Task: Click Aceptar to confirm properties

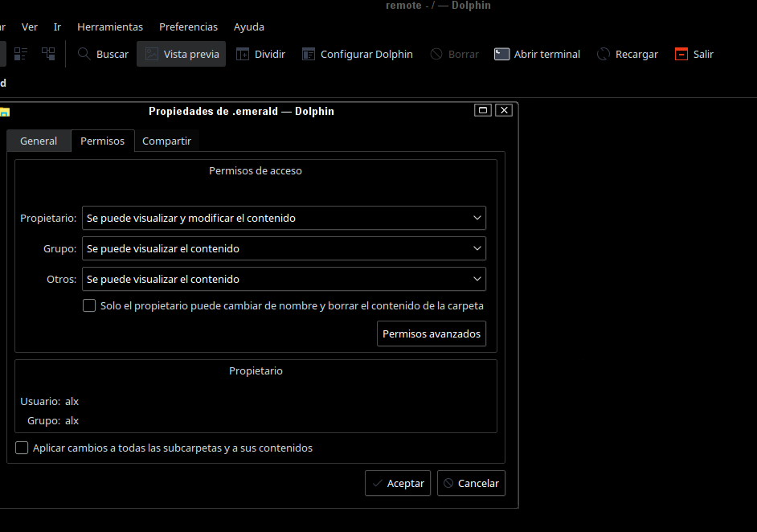Action: (398, 483)
